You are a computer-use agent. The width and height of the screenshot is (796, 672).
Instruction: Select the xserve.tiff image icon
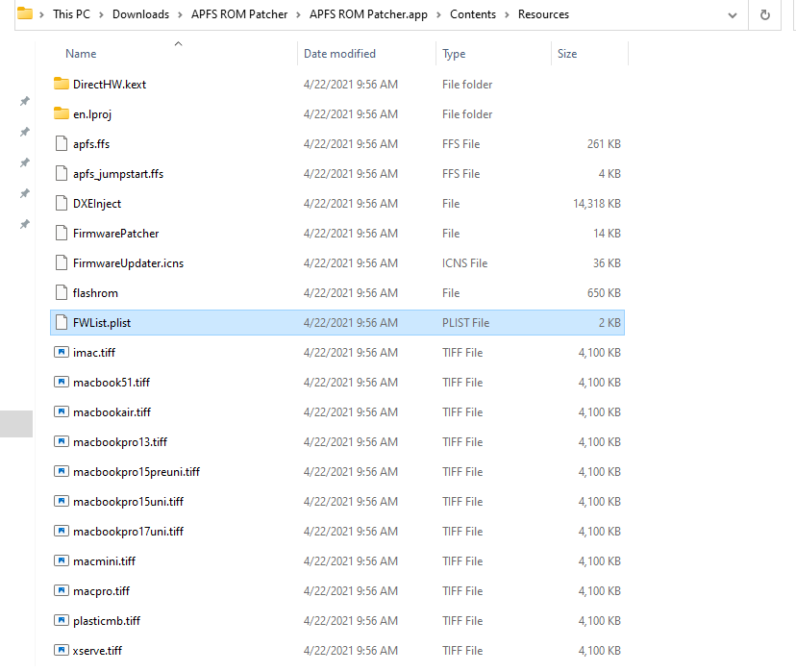(61, 651)
